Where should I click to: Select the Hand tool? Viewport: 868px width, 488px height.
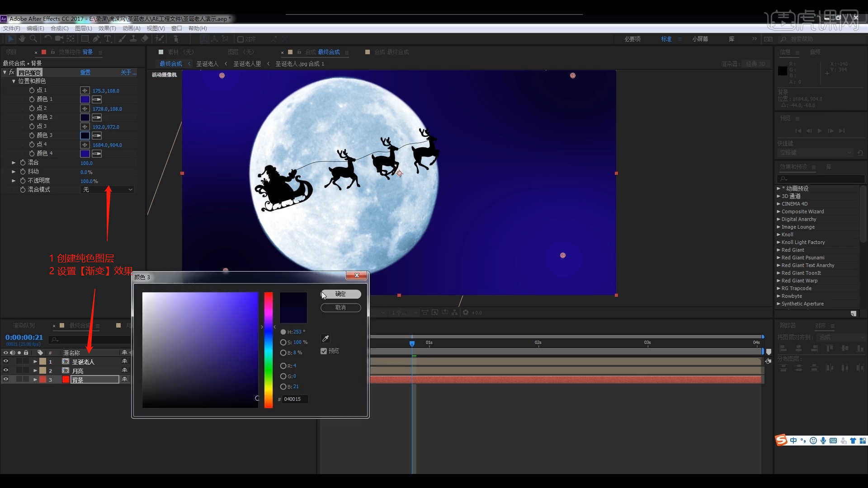[22, 39]
